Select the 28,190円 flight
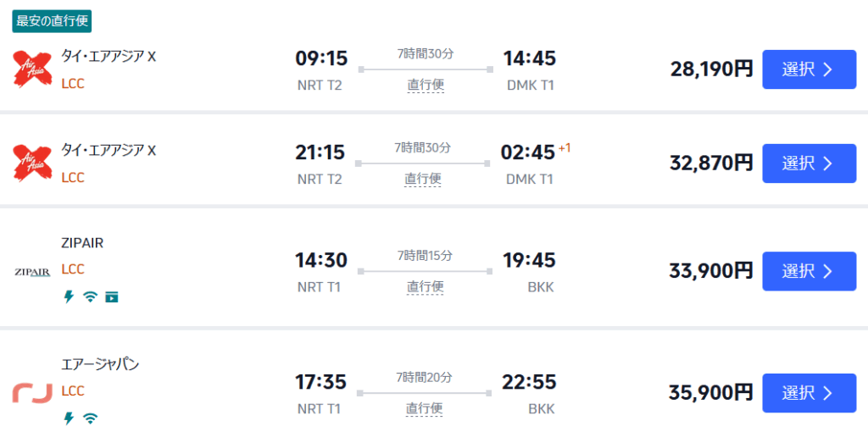Image resolution: width=868 pixels, height=443 pixels. [x=808, y=69]
